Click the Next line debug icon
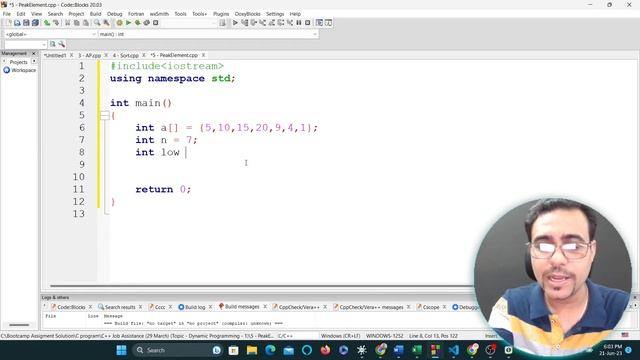 [253, 23]
